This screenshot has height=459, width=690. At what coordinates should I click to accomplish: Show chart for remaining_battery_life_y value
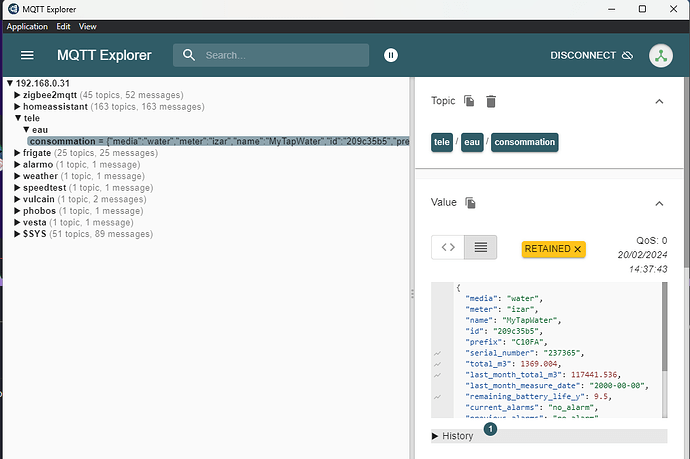(437, 397)
